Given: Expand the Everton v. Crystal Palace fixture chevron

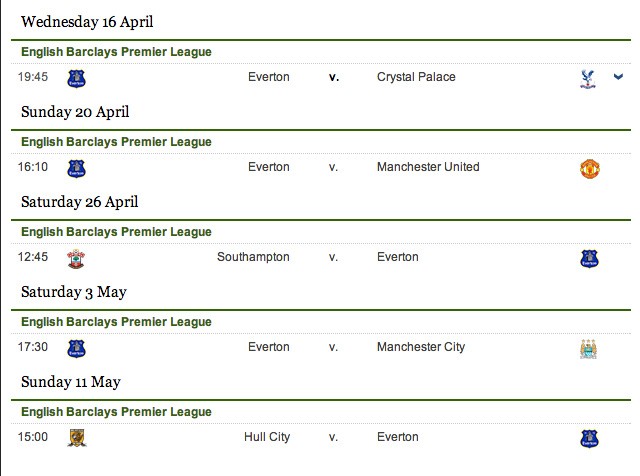Looking at the screenshot, I should coord(618,76).
